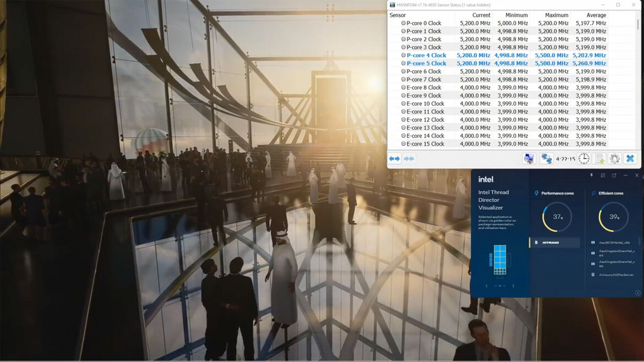Select the E-core 10 Clock row label
644x362 pixels.
425,103
